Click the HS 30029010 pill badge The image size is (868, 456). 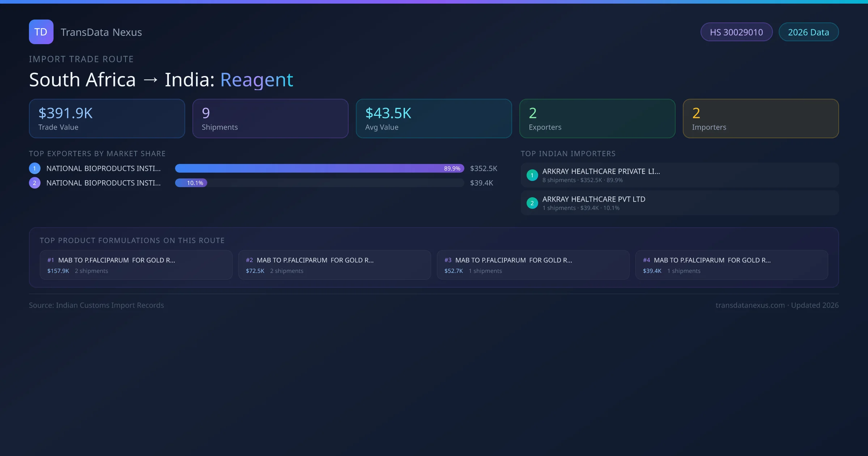pos(736,32)
